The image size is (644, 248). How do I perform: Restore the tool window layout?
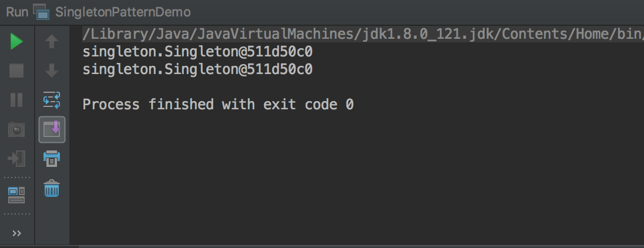16,195
